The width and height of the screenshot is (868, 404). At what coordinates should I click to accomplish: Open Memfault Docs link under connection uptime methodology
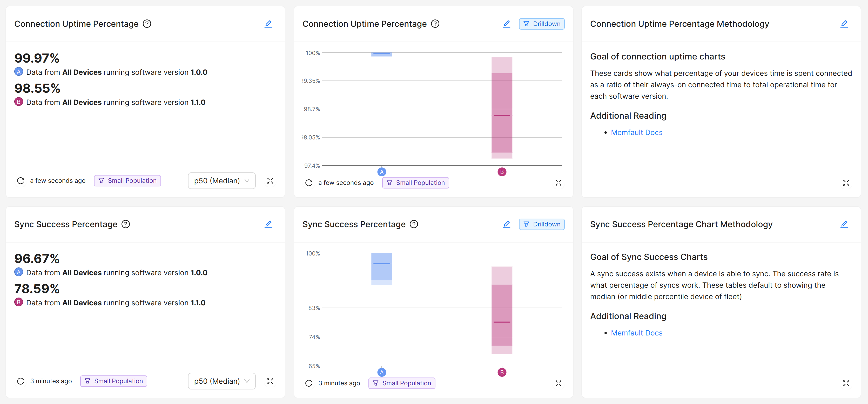click(x=636, y=132)
